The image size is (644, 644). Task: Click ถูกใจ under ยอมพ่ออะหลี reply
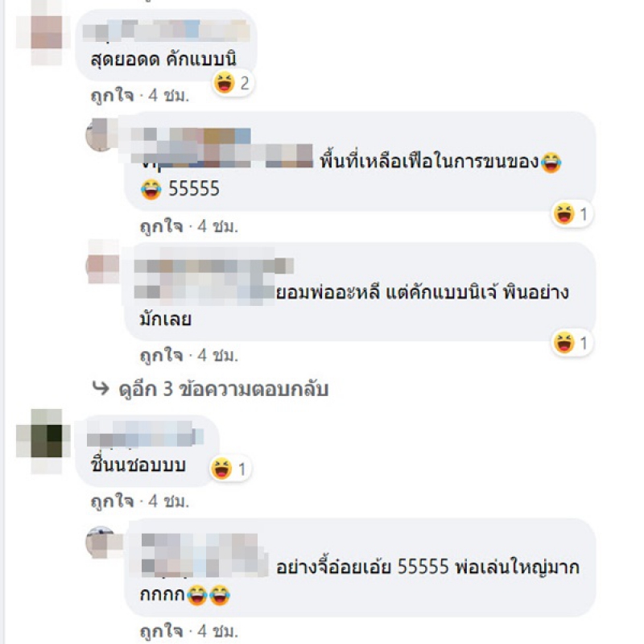[162, 355]
